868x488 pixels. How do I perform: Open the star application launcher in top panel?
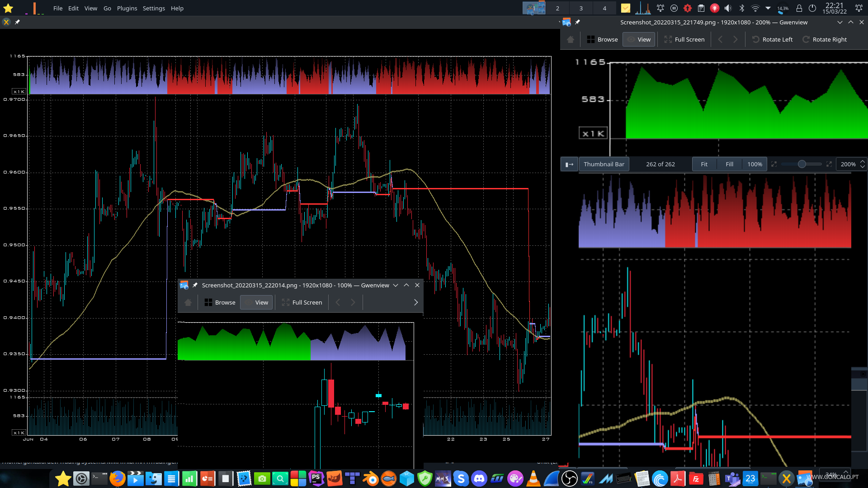[8, 8]
